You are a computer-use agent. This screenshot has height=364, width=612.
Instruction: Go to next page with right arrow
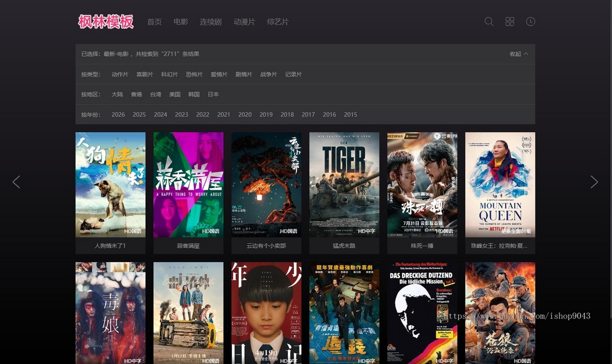click(594, 182)
